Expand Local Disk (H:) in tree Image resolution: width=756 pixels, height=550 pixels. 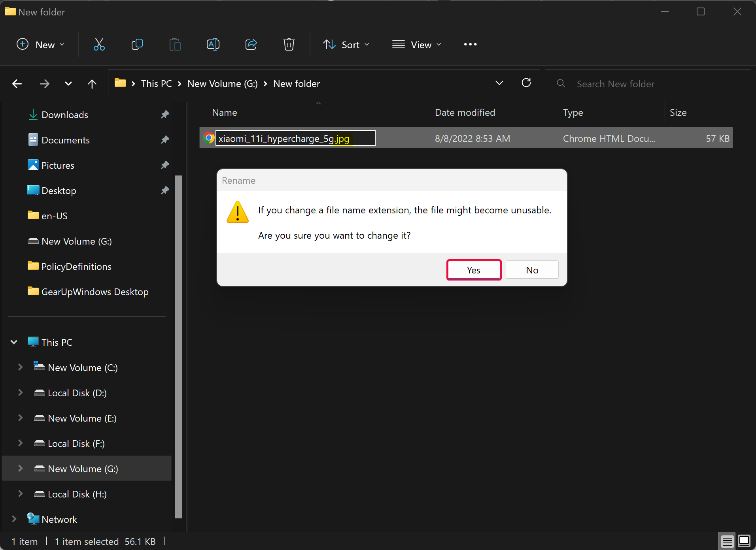tap(20, 494)
